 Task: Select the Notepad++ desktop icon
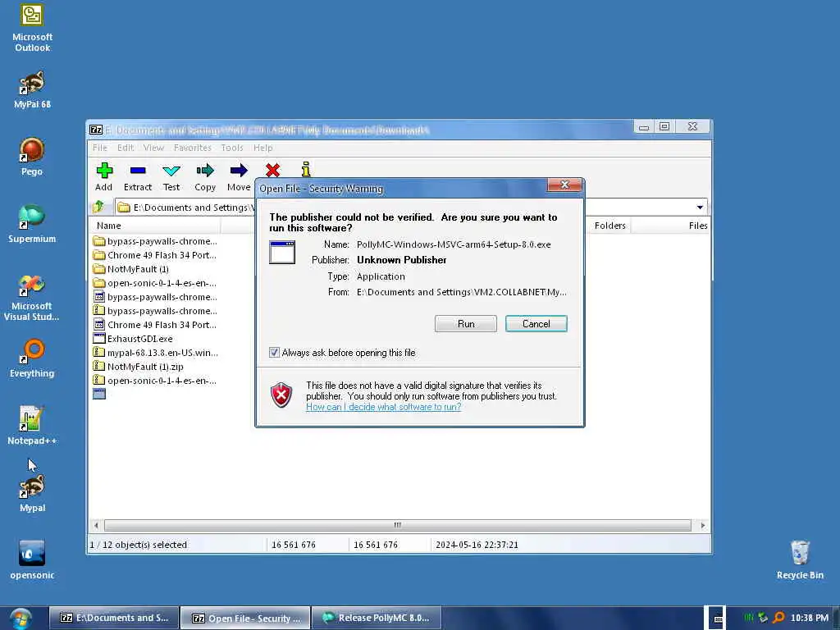point(32,426)
